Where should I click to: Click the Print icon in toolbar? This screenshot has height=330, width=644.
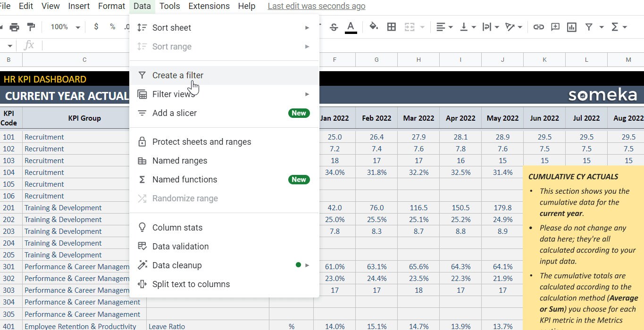tap(15, 27)
